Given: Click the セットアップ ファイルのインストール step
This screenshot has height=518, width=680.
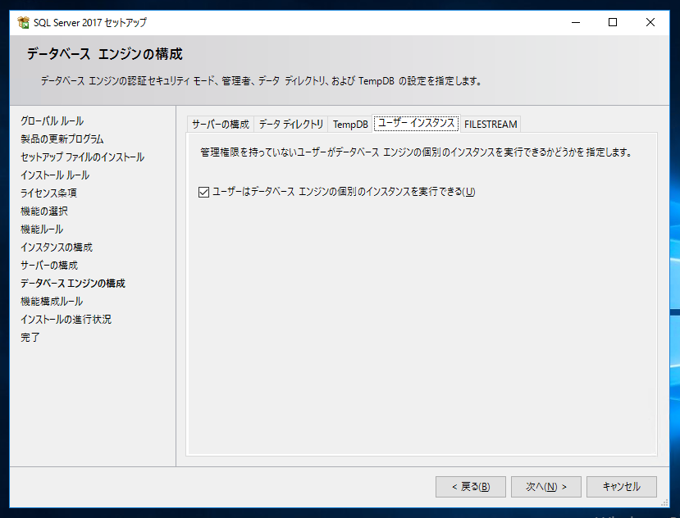Looking at the screenshot, I should (82, 157).
